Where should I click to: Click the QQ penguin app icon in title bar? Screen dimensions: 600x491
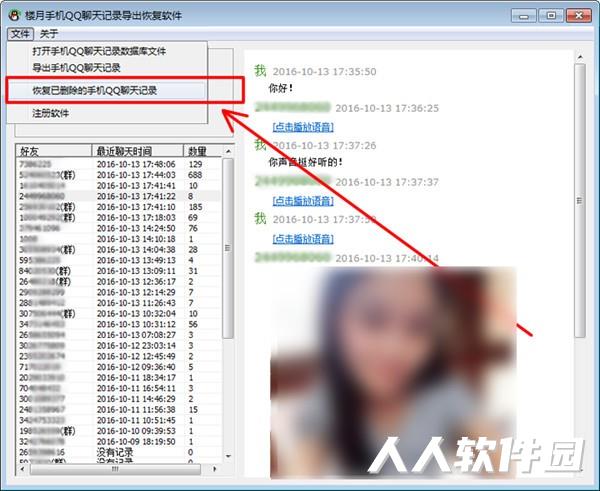point(15,15)
